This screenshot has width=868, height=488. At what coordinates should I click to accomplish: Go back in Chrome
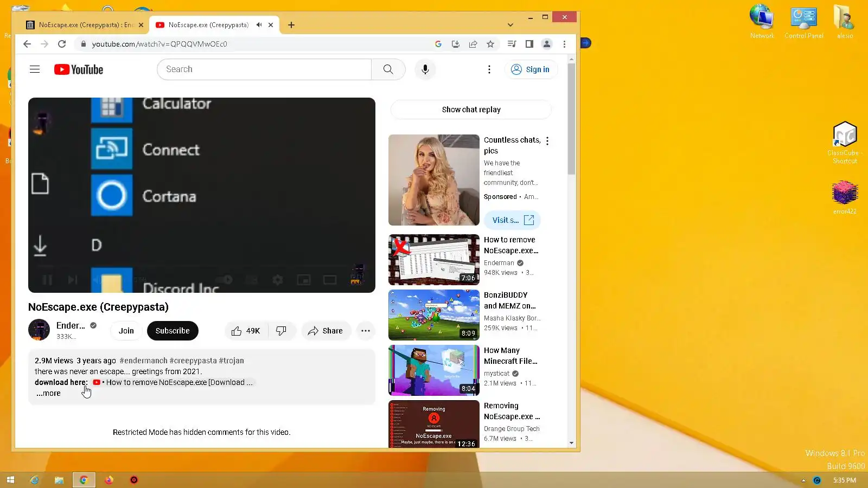[27, 44]
